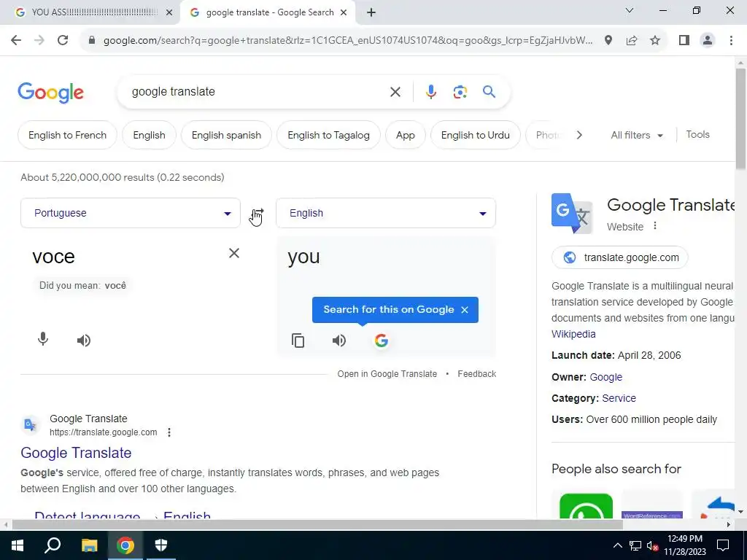This screenshot has height=560, width=747.
Task: Open search by image camera icon
Action: coord(460,92)
